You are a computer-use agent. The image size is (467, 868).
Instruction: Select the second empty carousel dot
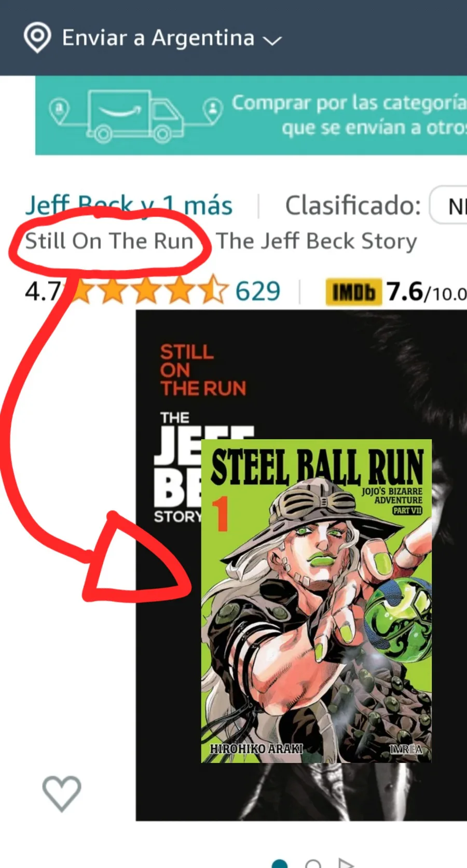(313, 863)
